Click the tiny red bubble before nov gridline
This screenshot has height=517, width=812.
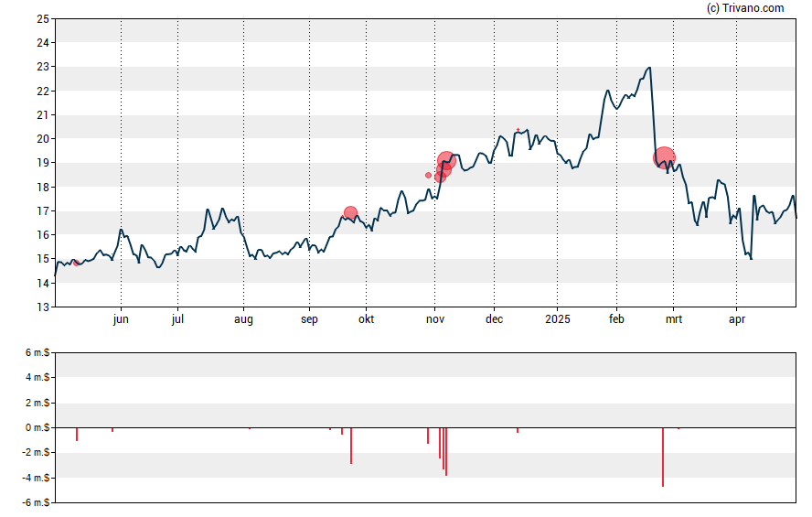point(428,175)
